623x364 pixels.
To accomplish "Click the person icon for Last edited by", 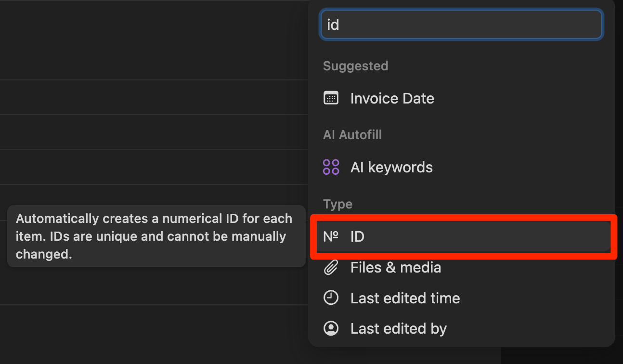I will [331, 328].
